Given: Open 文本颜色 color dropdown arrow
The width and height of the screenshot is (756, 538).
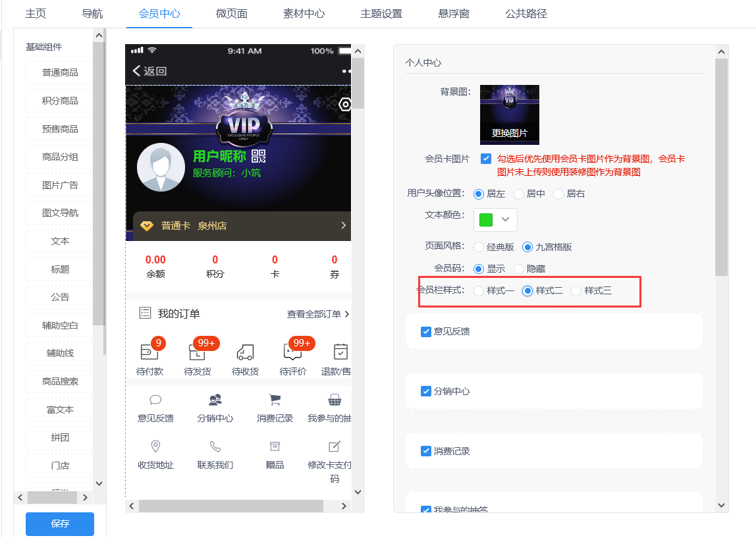Looking at the screenshot, I should click(x=505, y=219).
